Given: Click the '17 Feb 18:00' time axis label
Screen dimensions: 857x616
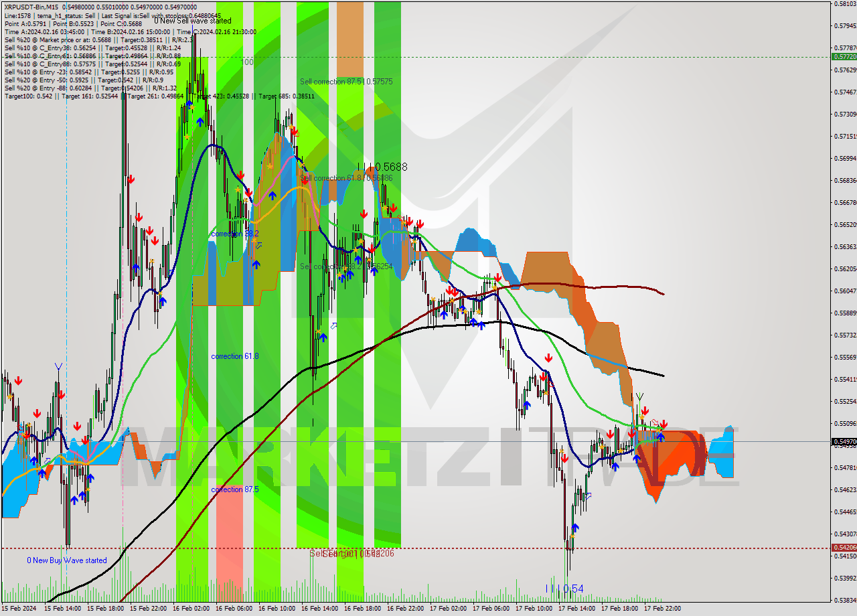Looking at the screenshot, I should click(x=621, y=609).
